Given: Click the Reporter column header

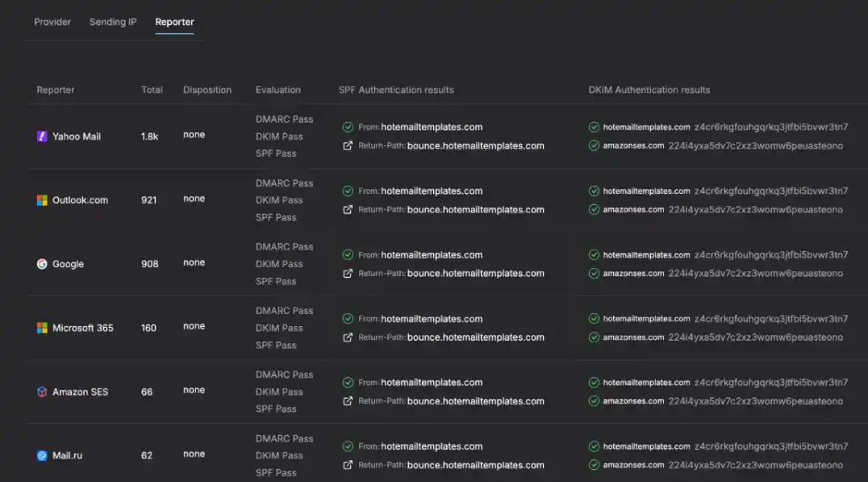Looking at the screenshot, I should tap(56, 90).
